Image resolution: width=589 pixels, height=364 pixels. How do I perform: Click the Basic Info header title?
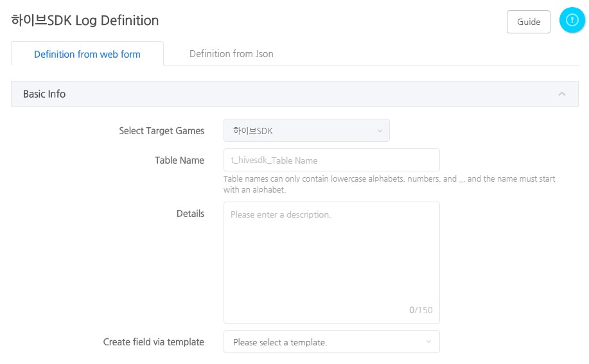44,94
